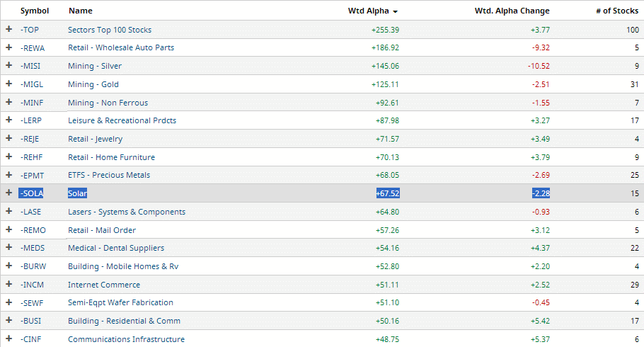Open Medical - Dental Suppliers link
The width and height of the screenshot is (644, 347).
[x=116, y=248]
